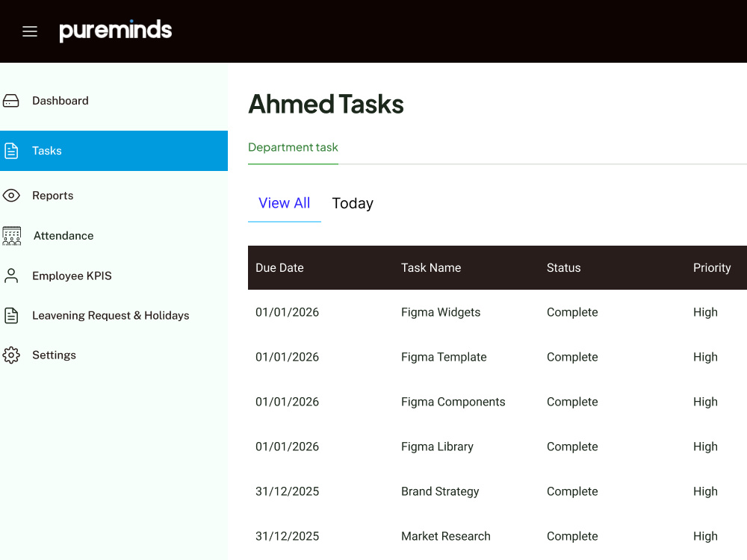
Task: Click the Settings gear icon
Action: tap(11, 355)
